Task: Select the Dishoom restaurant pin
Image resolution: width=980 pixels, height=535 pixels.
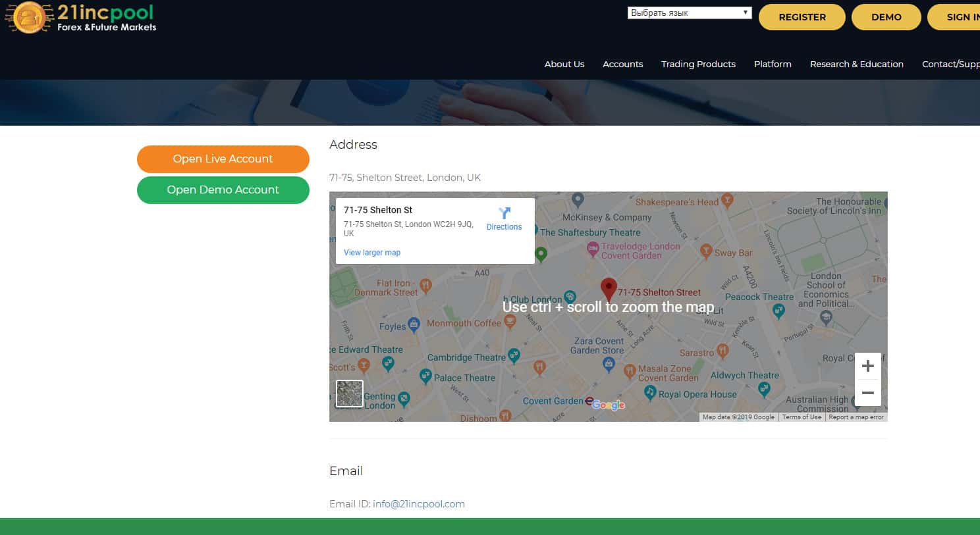Action: pyautogui.click(x=505, y=415)
